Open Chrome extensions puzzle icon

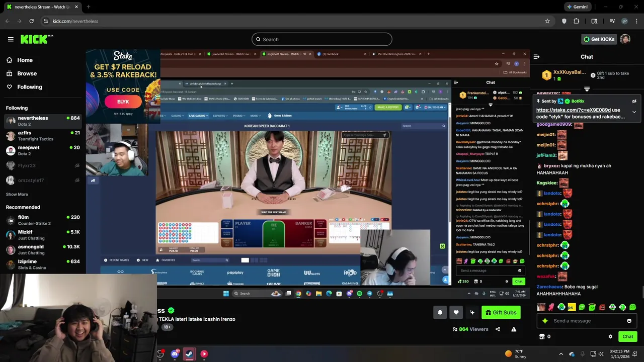577,21
